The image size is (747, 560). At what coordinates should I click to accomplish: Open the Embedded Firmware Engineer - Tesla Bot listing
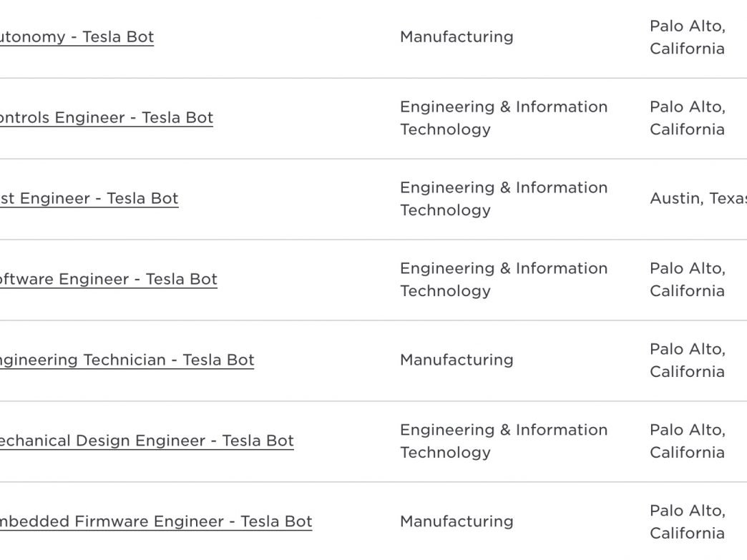point(156,521)
